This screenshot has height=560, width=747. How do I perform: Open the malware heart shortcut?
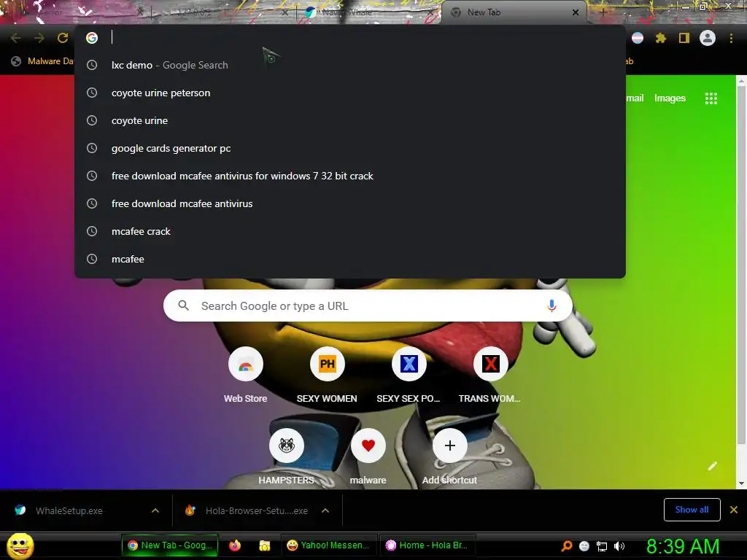tap(368, 458)
